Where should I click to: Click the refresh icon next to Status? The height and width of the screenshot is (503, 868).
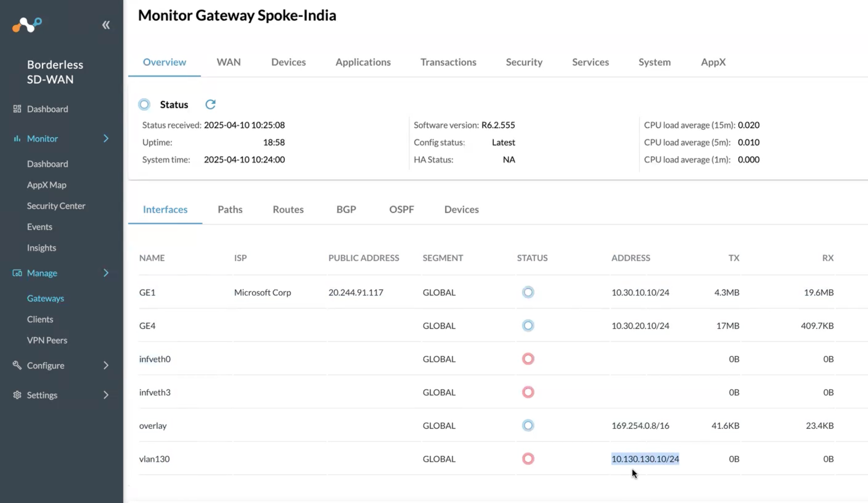210,104
